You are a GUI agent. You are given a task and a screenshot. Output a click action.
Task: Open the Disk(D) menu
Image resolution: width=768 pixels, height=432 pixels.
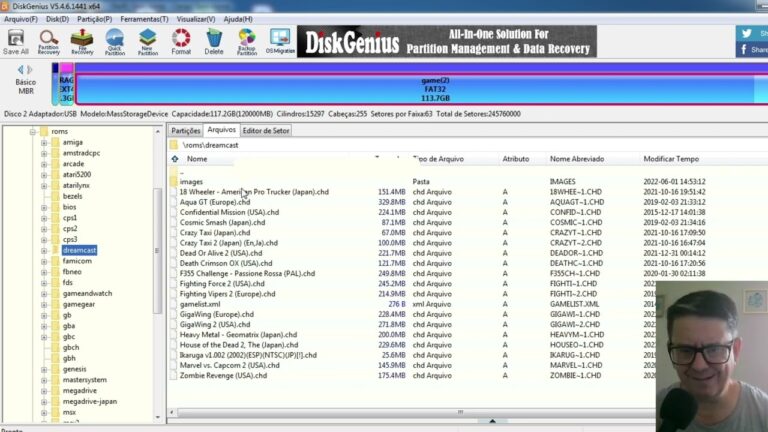pos(57,19)
